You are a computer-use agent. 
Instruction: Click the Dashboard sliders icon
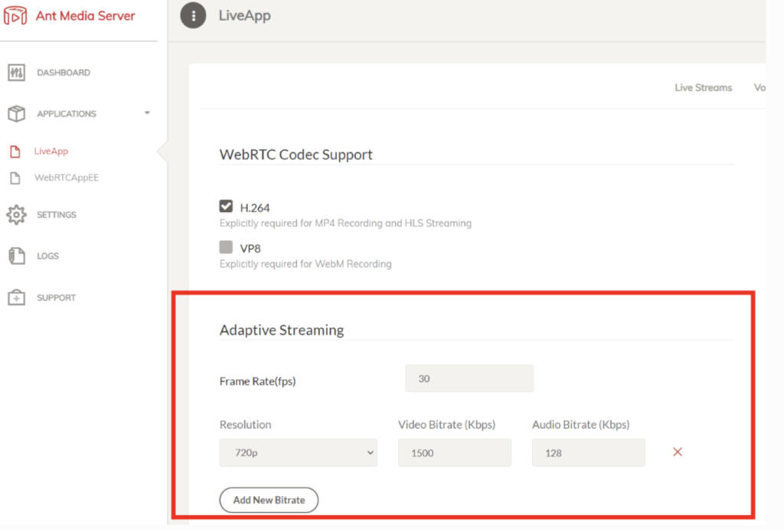[17, 73]
